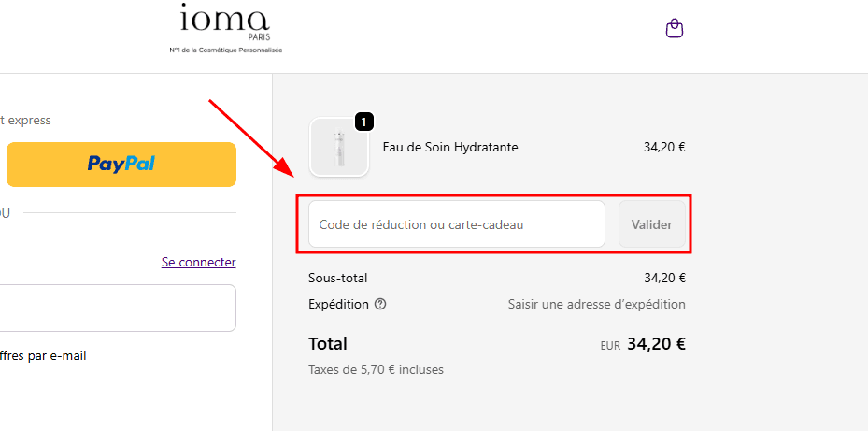Click the Taxes de 5,70 € incluses text

(x=376, y=369)
